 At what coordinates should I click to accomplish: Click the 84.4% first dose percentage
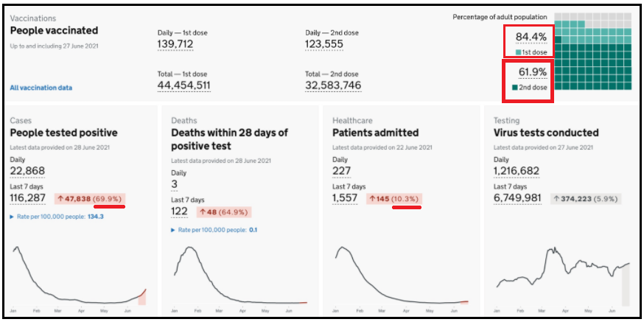[x=531, y=38]
